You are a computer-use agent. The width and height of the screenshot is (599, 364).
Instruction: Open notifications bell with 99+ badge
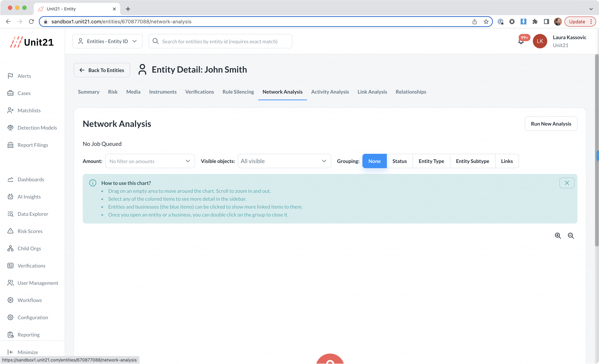click(521, 42)
